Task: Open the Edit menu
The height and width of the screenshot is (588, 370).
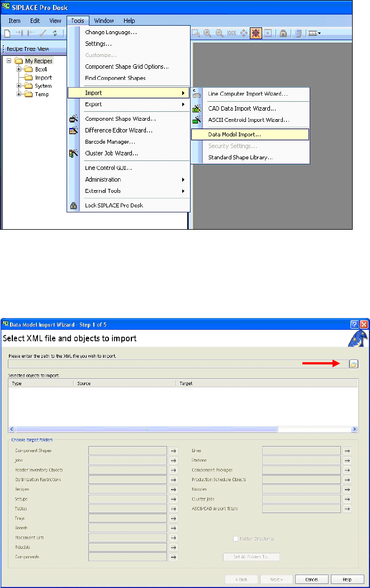Action: 35,21
